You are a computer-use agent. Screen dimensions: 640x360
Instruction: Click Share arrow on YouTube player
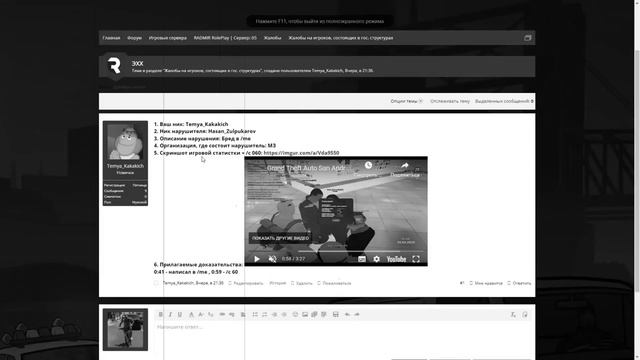click(405, 166)
